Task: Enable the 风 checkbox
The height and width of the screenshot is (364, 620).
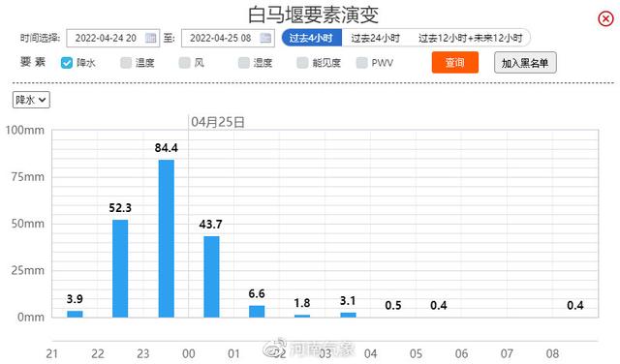Action: [185, 63]
